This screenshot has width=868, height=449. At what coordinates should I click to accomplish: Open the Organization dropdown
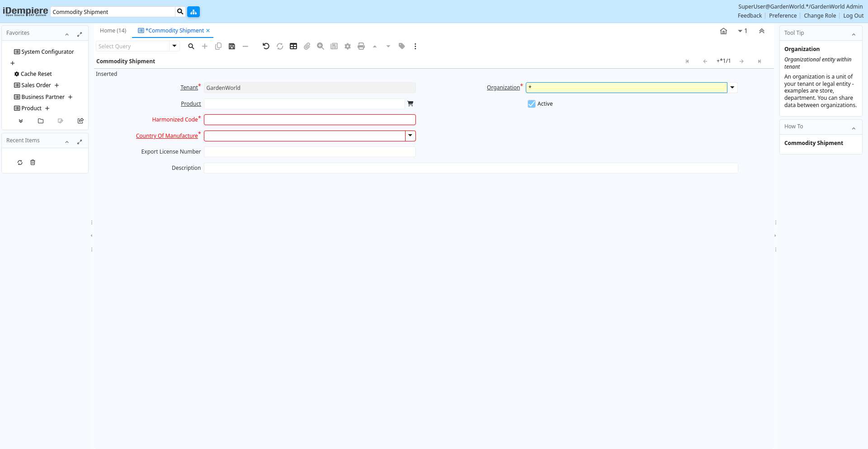[x=732, y=88]
